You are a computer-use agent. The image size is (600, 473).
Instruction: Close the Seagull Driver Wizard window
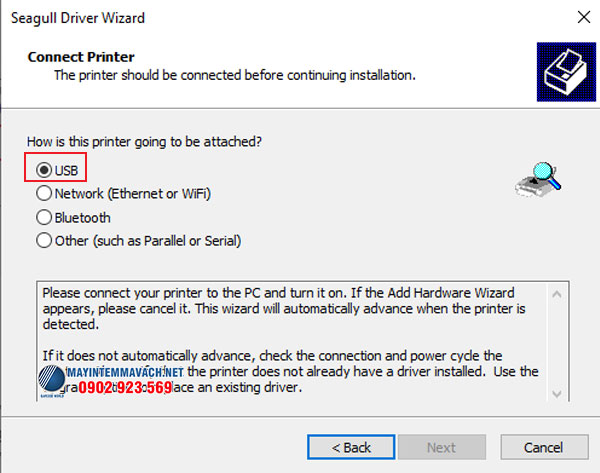tap(582, 17)
